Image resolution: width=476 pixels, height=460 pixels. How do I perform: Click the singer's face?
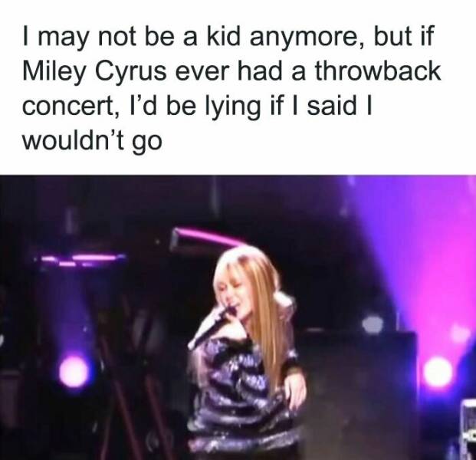click(x=232, y=291)
